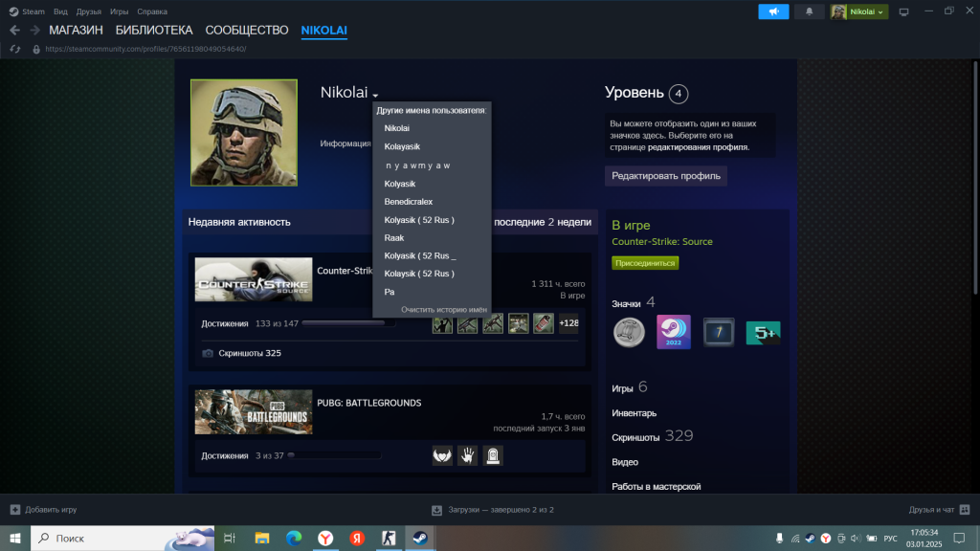Open the Steam Awards 2022 badge
This screenshot has height=551, width=980.
point(674,333)
